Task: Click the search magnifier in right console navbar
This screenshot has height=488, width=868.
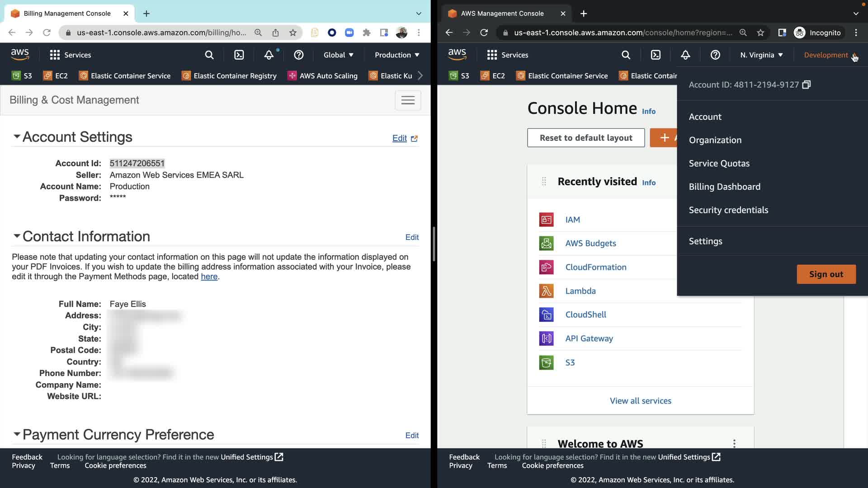Action: point(626,55)
